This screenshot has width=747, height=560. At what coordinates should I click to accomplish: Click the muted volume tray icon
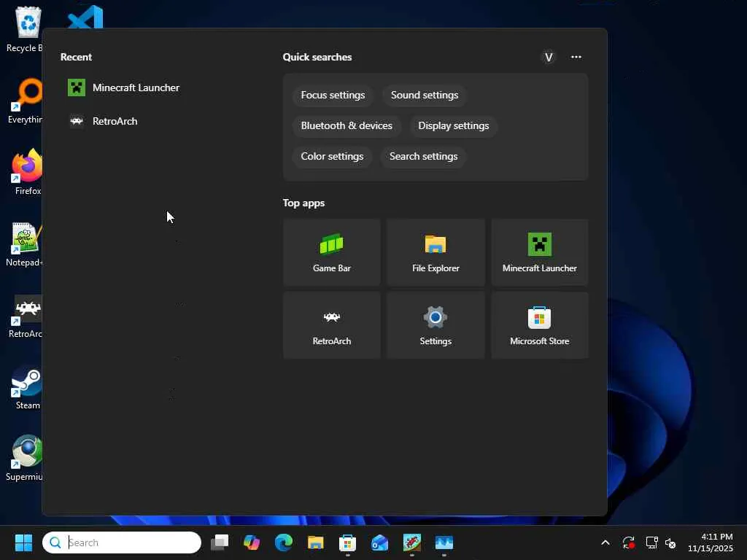[670, 542]
